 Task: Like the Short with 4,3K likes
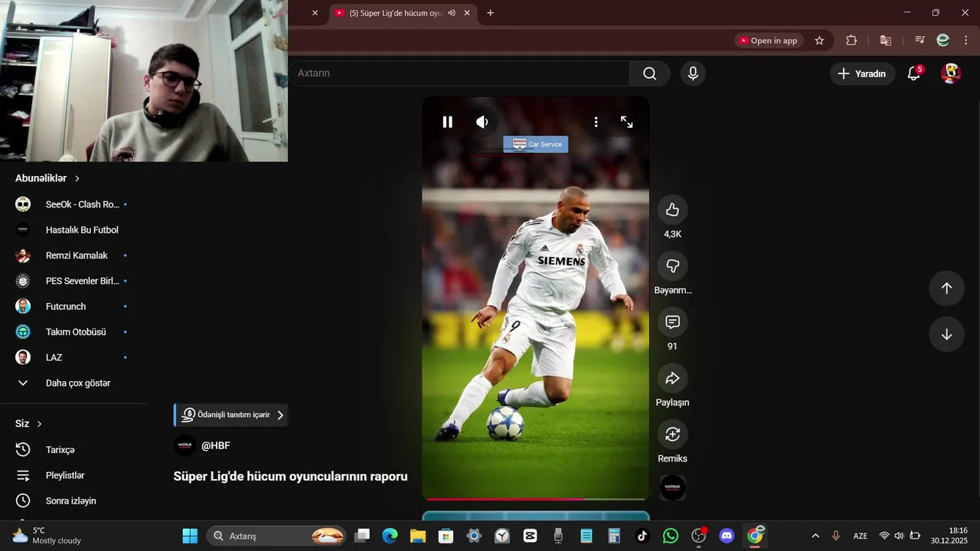[x=672, y=210]
